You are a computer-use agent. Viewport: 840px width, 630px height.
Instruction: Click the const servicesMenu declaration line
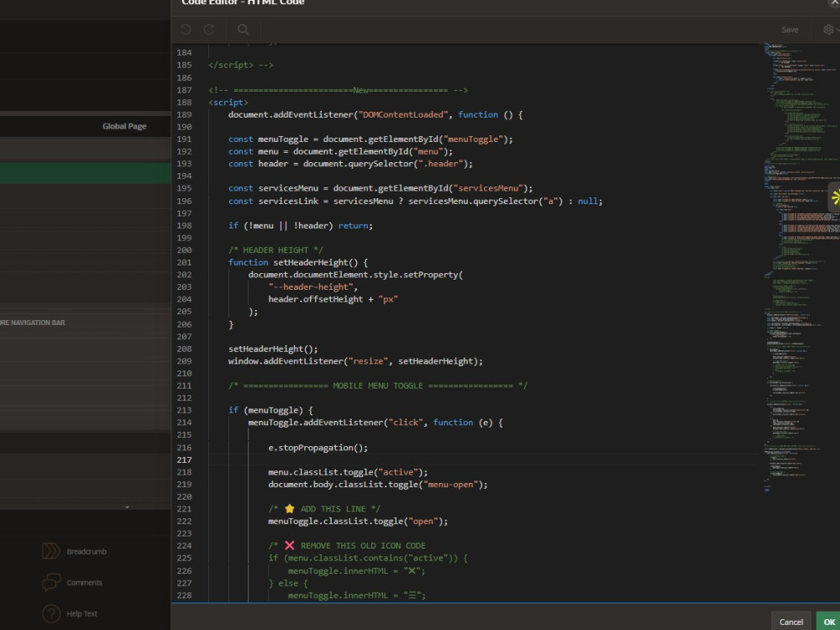[381, 188]
